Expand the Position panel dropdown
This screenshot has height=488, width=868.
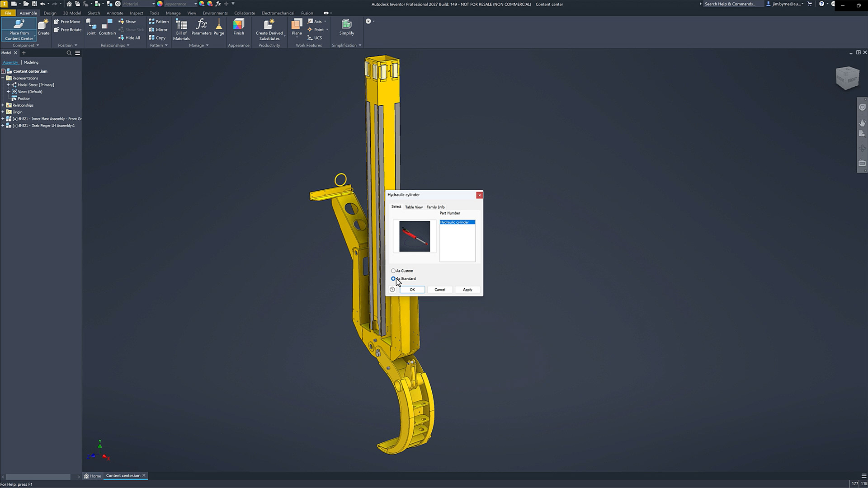(x=68, y=45)
